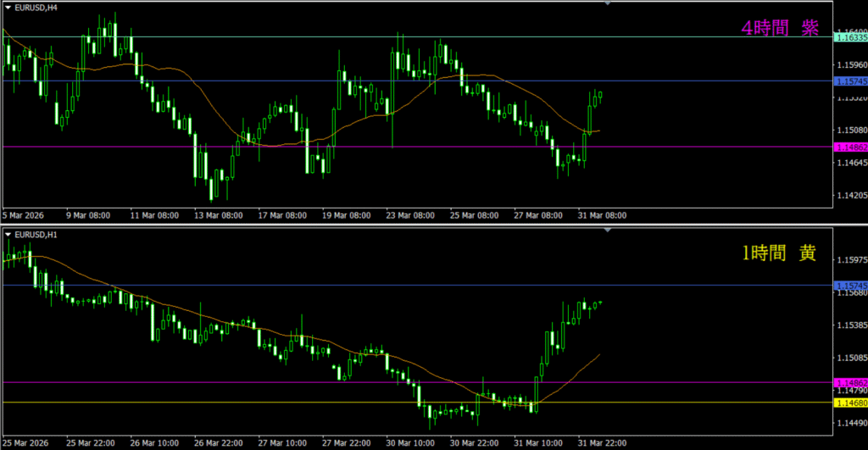Click the "31 Mar 22:00" time label
Screen dimensions: 868x450
click(x=603, y=442)
